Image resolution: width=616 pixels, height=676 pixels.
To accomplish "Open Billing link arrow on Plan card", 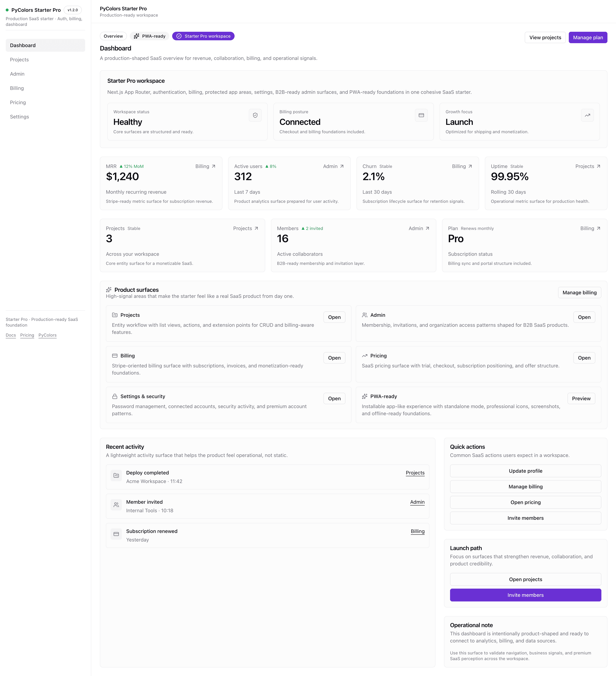I will click(599, 228).
